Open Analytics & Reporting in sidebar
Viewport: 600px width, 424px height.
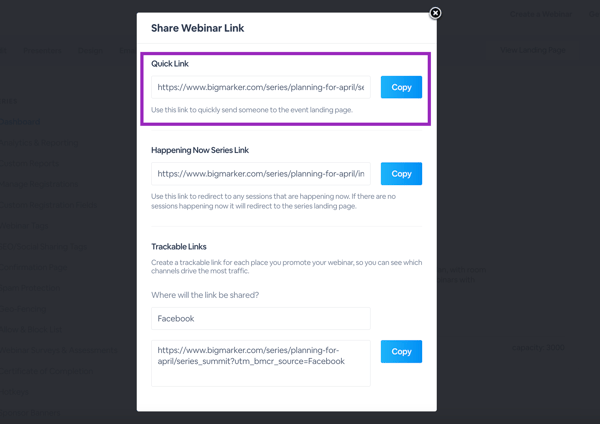pos(39,143)
